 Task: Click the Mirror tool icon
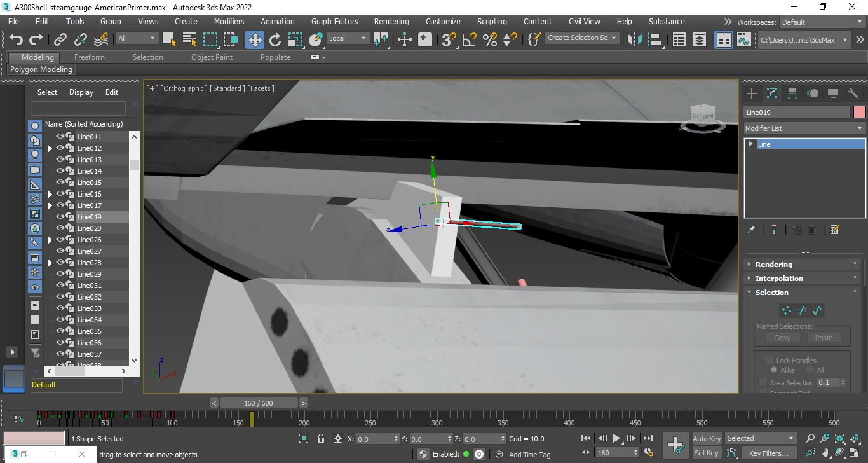(x=634, y=39)
